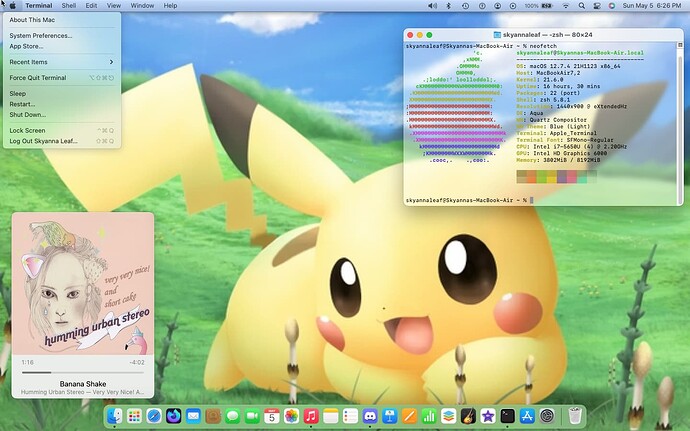Open the Help menu

(x=170, y=6)
